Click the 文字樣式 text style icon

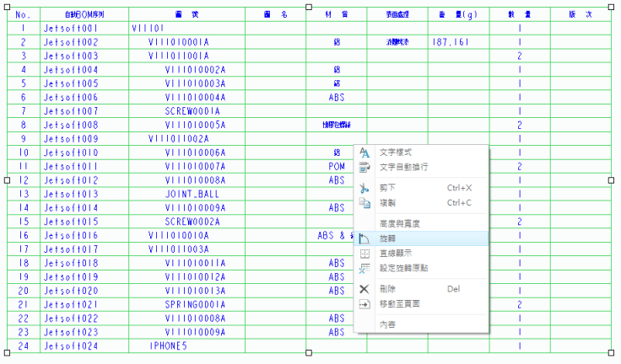(364, 153)
